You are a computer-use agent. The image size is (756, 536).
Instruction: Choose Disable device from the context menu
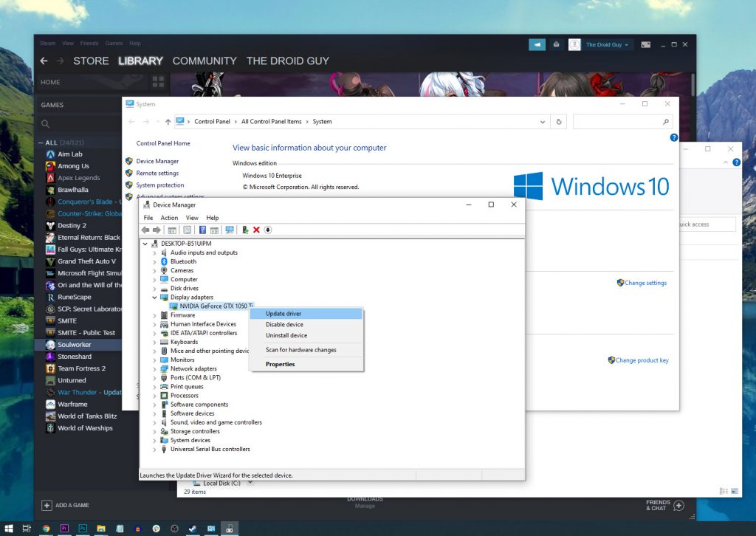point(306,325)
